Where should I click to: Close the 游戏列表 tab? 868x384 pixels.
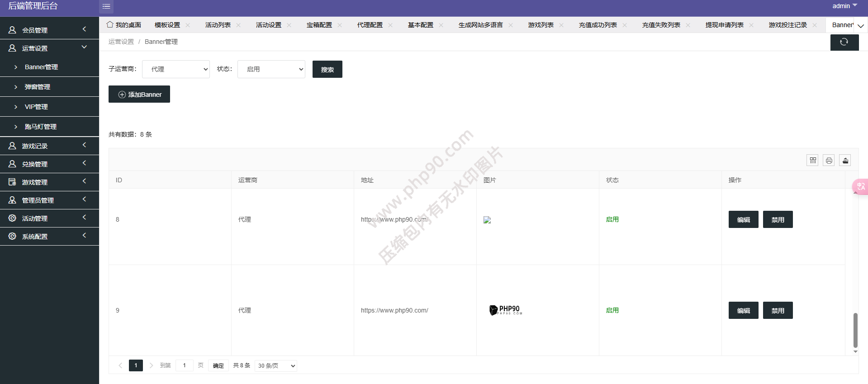coord(561,25)
